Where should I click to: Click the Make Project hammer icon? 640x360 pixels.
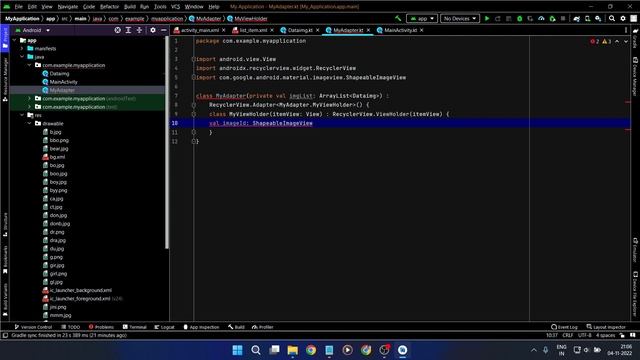[x=398, y=18]
